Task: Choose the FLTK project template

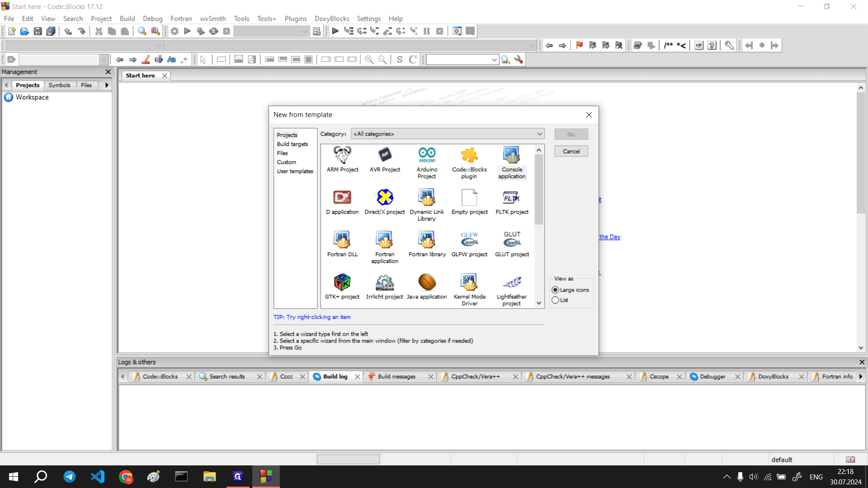Action: (512, 202)
